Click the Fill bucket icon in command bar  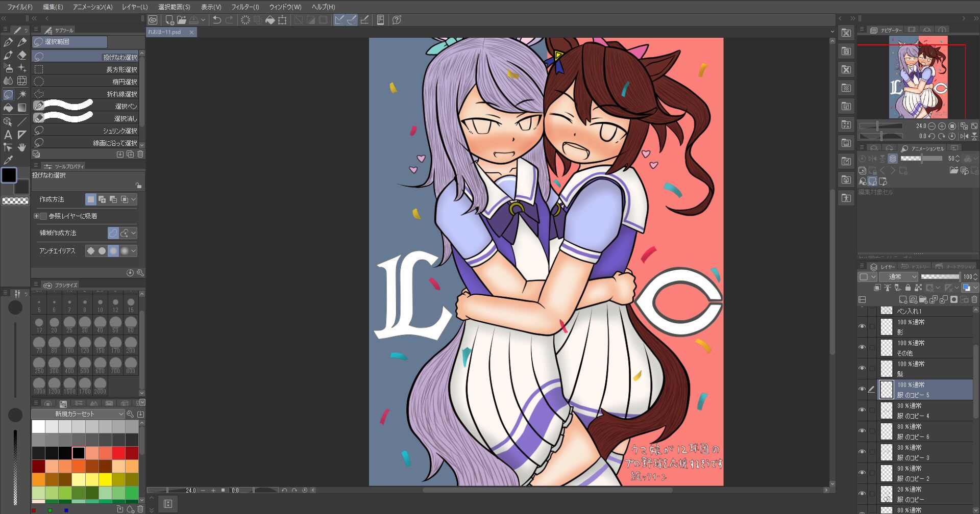pyautogui.click(x=270, y=20)
